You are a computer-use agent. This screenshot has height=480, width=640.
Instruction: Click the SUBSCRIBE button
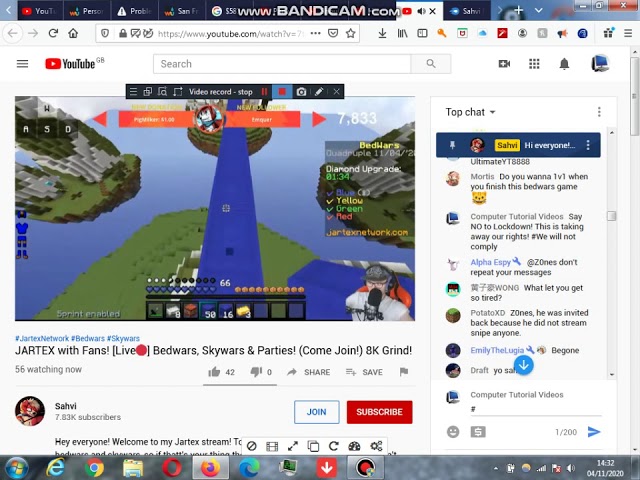[x=379, y=412]
